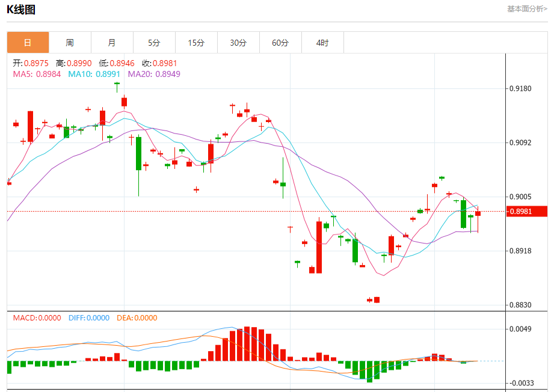Click the K线图 heading

coord(21,10)
